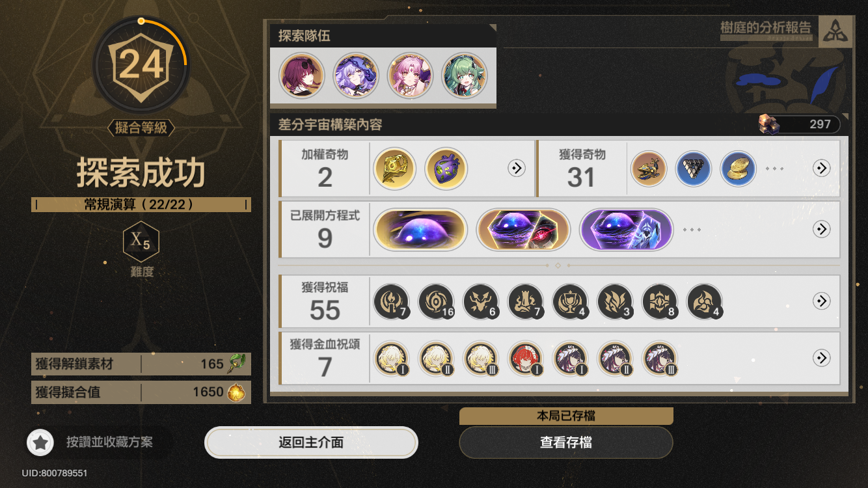The width and height of the screenshot is (868, 488).
Task: Expand the 獲得奇物 list arrow
Action: coord(822,169)
